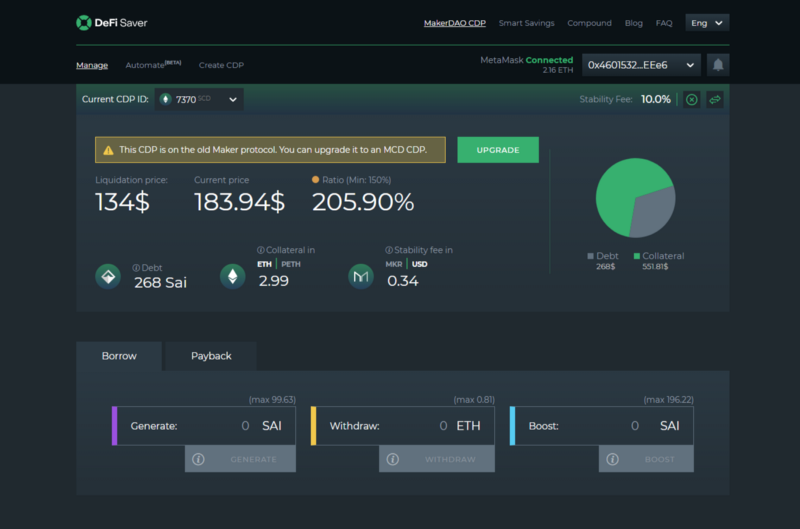The image size is (800, 529).
Task: Click max 0.81 above Withdraw
Action: pos(474,399)
